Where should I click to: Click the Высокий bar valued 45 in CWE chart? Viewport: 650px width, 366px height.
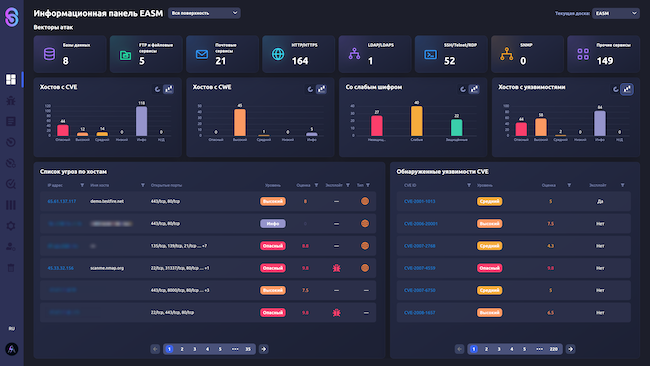240,122
